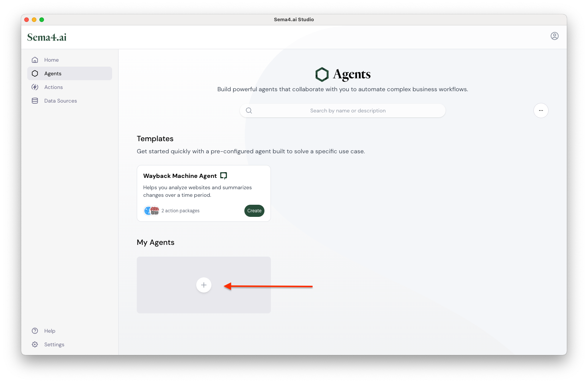Open Actions section in sidebar

pyautogui.click(x=70, y=87)
